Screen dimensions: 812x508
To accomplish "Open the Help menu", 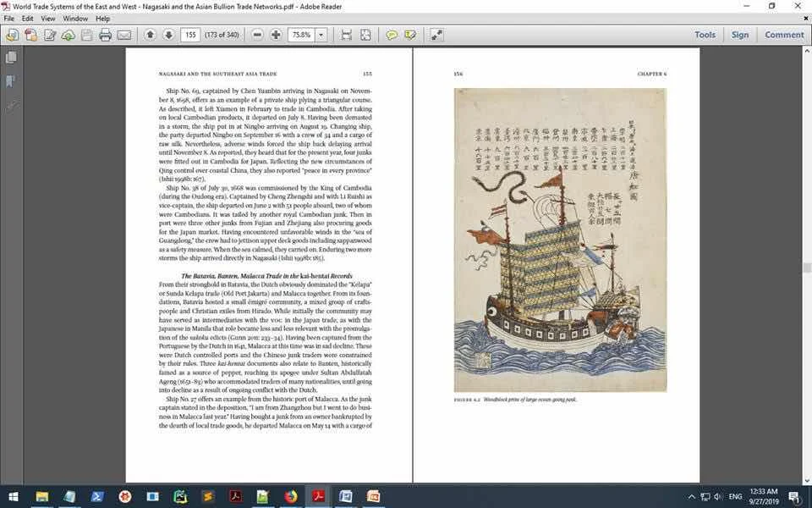I will pos(102,18).
